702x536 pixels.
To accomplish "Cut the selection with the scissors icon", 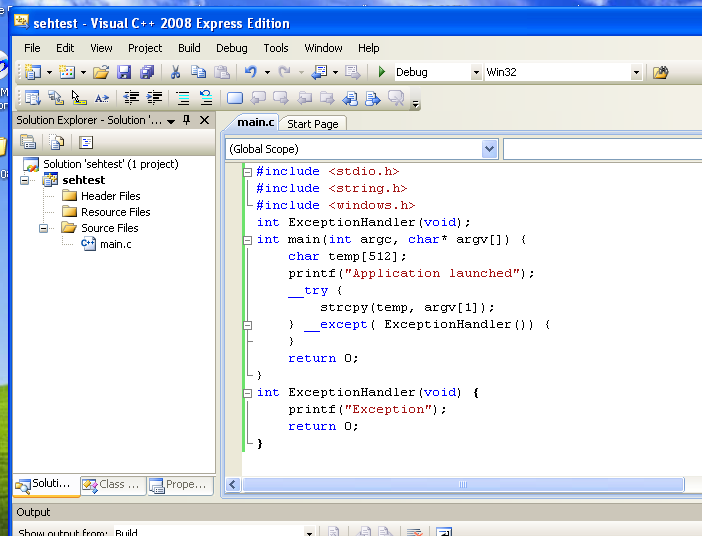I will 175,72.
